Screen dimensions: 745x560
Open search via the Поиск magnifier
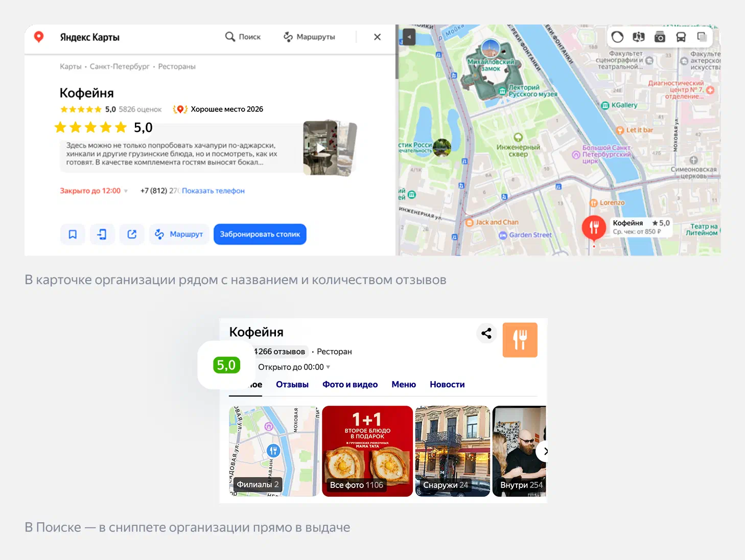[243, 37]
